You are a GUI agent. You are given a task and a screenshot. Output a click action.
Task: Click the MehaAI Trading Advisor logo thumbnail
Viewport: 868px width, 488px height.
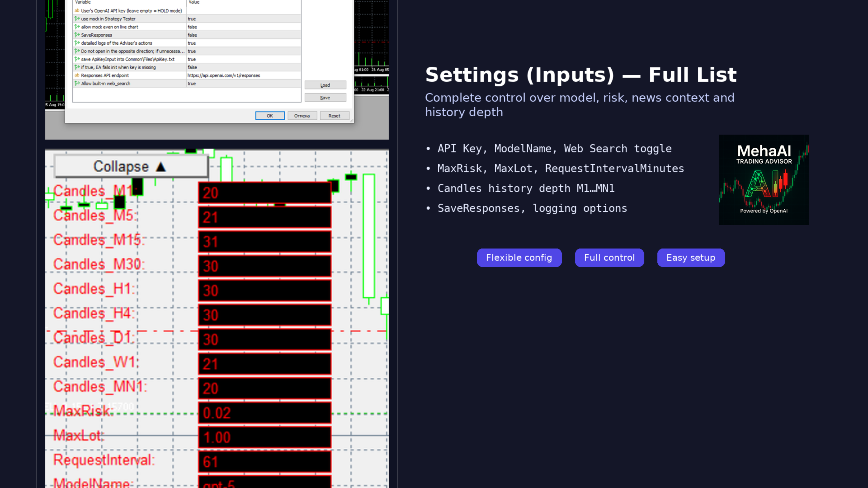tap(764, 180)
